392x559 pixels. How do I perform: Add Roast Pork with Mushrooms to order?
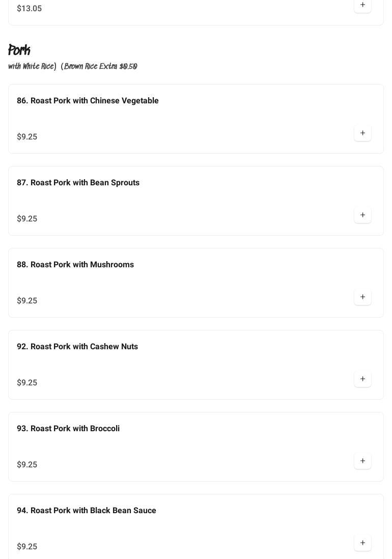tap(362, 297)
